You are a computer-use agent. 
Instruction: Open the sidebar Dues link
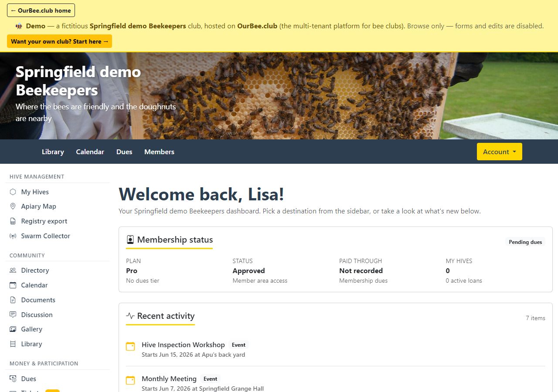28,379
